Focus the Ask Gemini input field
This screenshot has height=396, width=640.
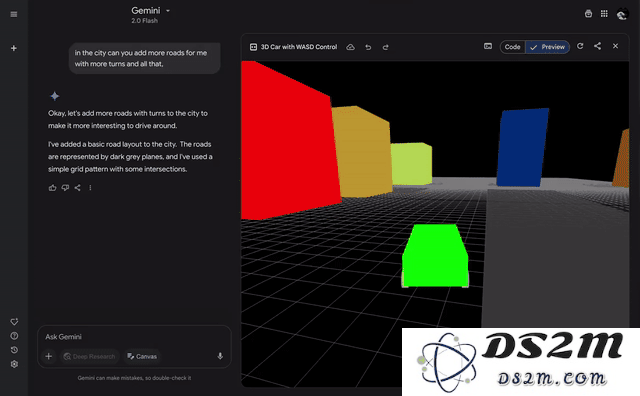click(134, 337)
